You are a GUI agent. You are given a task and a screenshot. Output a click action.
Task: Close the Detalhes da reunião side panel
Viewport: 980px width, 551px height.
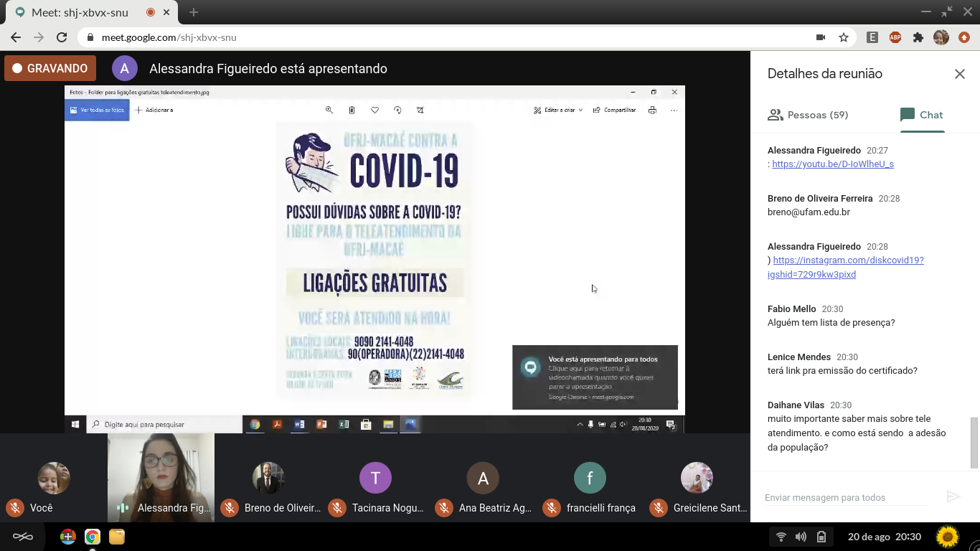[x=959, y=74]
